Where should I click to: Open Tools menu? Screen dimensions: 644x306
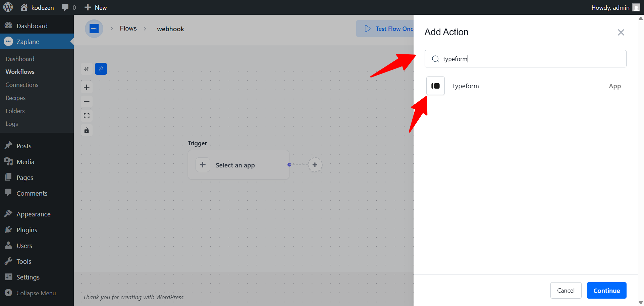click(37, 261)
